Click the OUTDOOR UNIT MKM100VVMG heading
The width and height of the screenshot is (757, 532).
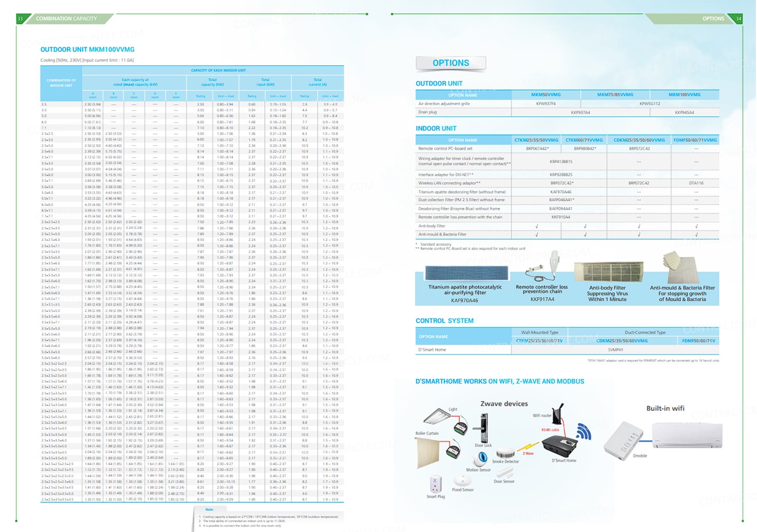coord(87,50)
